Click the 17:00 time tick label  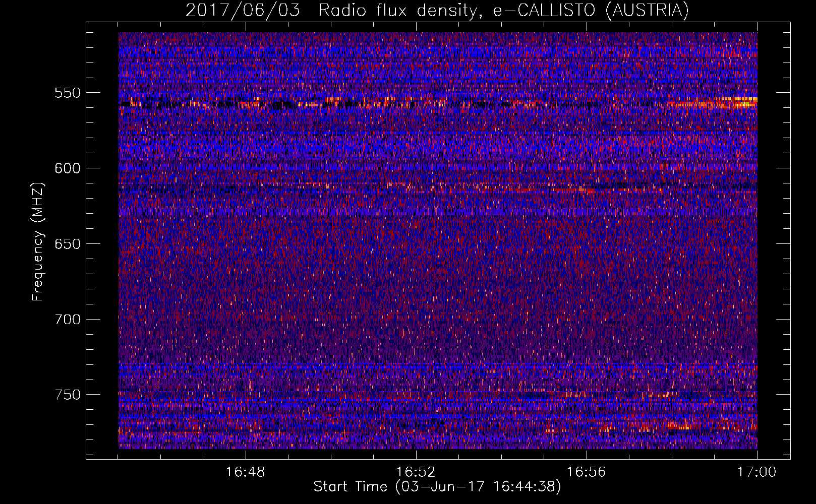756,472
